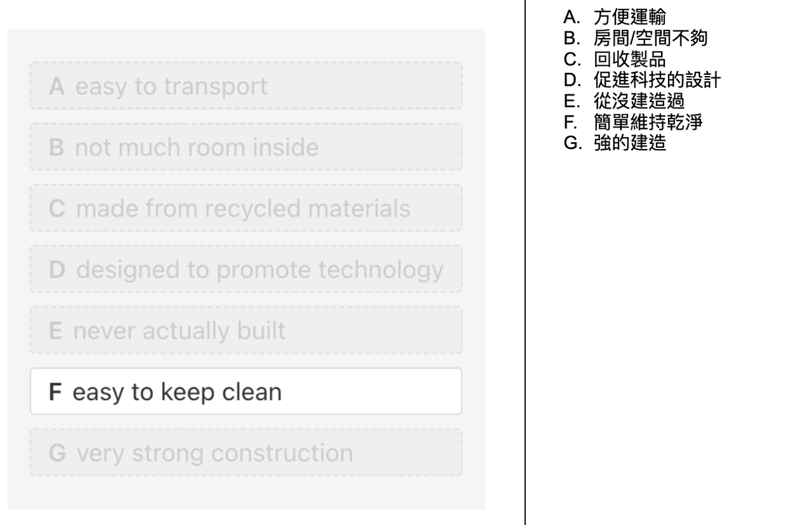Click the letter G label before very strong
The image size is (812, 525).
click(x=56, y=453)
